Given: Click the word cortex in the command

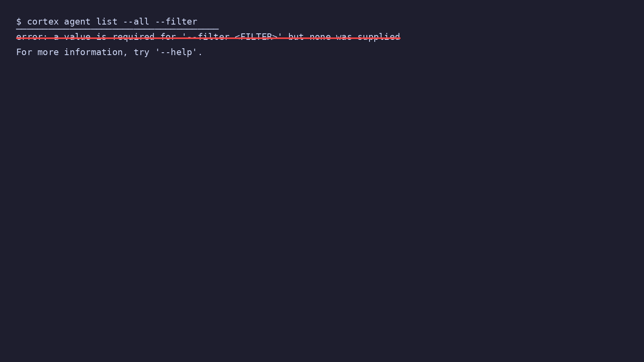Looking at the screenshot, I should point(43,22).
